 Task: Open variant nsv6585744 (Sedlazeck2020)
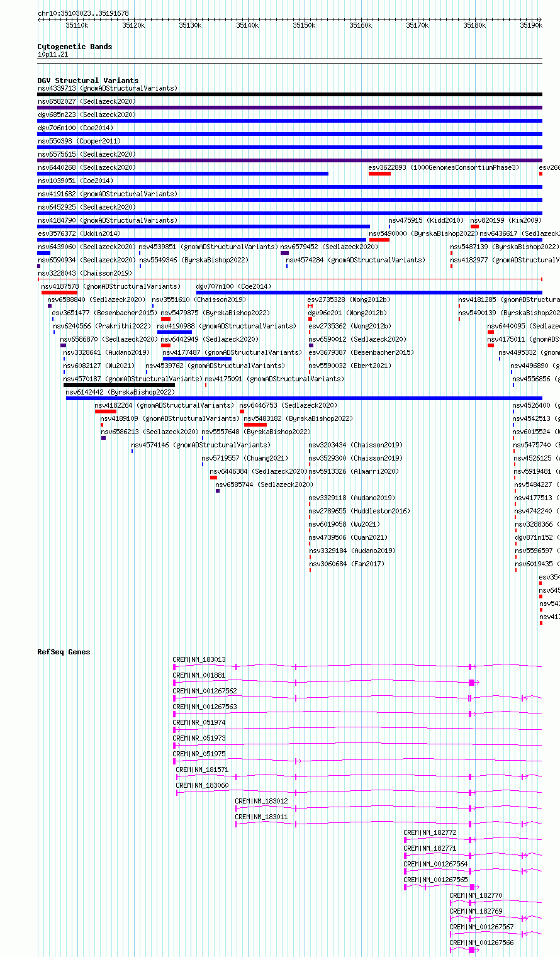tap(264, 484)
